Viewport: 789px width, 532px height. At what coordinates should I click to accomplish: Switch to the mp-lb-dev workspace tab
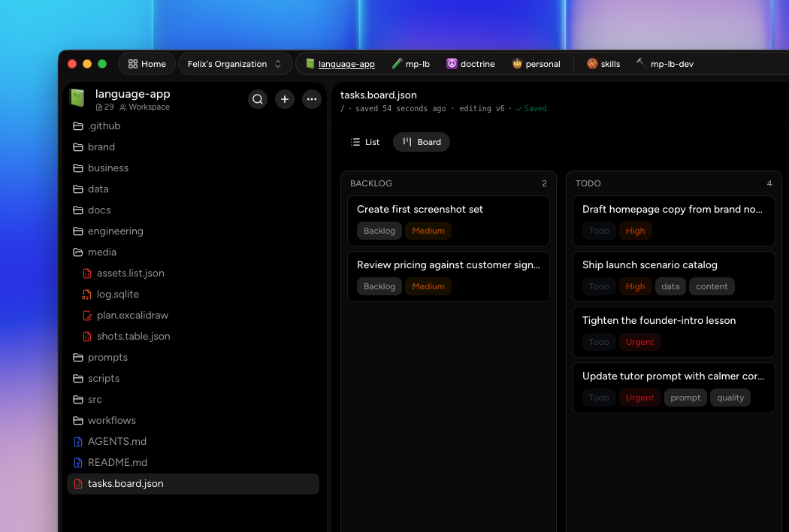[x=665, y=64]
